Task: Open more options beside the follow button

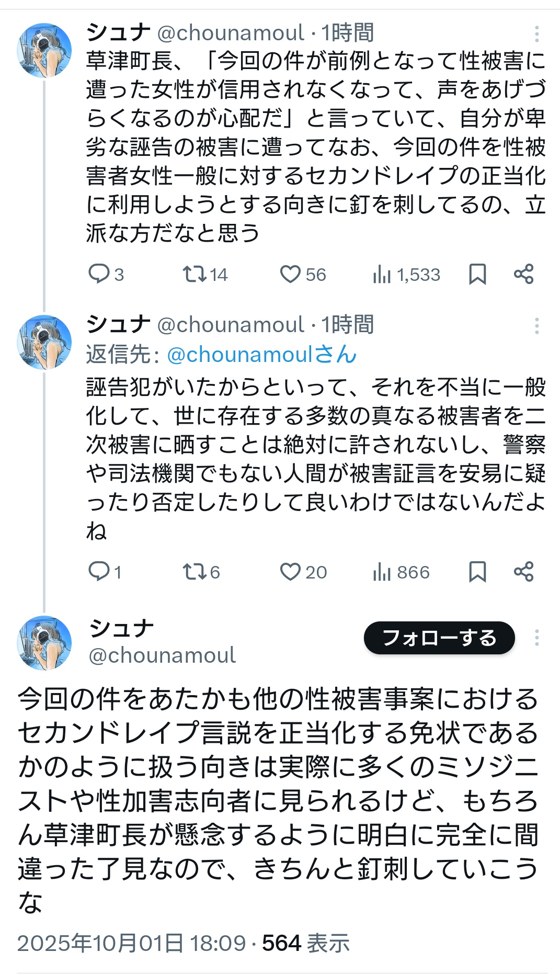Action: coord(536,638)
